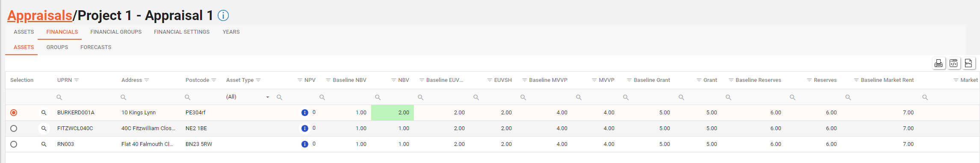Open magnifier details for FITZWCL040C row

(44, 128)
